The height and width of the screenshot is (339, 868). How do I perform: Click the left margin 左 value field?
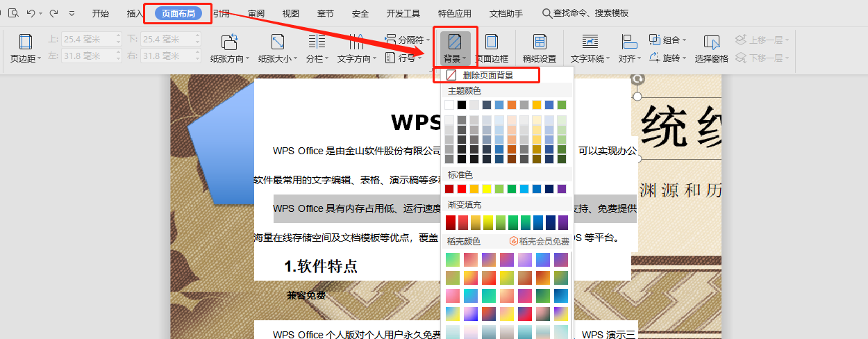92,56
